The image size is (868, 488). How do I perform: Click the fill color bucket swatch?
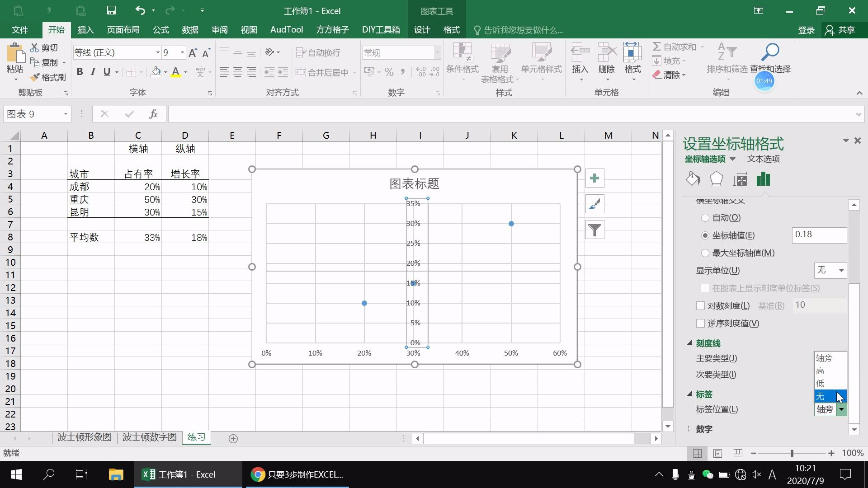click(156, 72)
